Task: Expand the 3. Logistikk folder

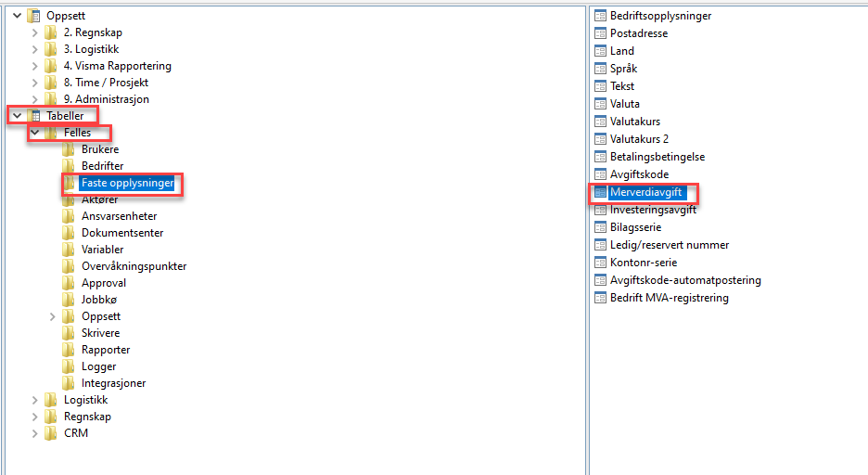Action: [35, 49]
